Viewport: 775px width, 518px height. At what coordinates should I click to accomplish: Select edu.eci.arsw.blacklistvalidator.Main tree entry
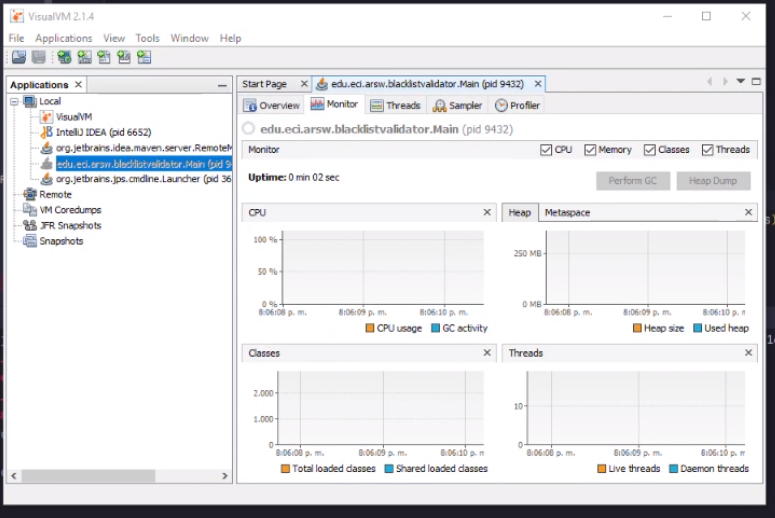(143, 164)
